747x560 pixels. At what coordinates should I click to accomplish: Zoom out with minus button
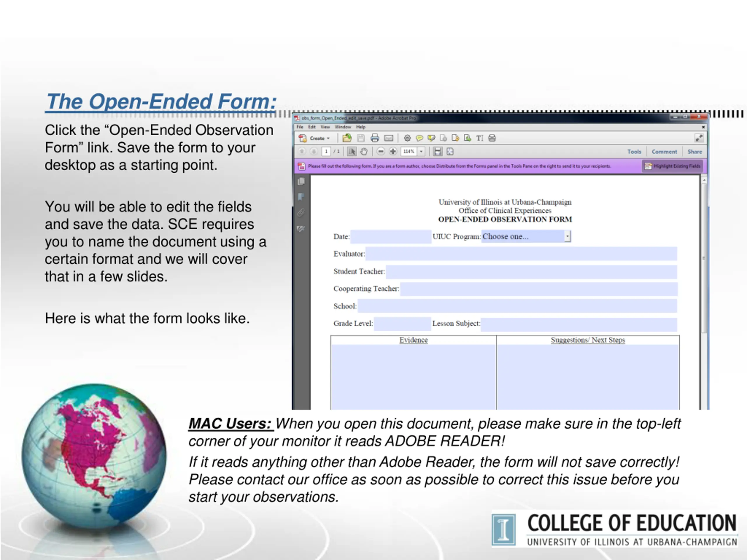(x=381, y=152)
